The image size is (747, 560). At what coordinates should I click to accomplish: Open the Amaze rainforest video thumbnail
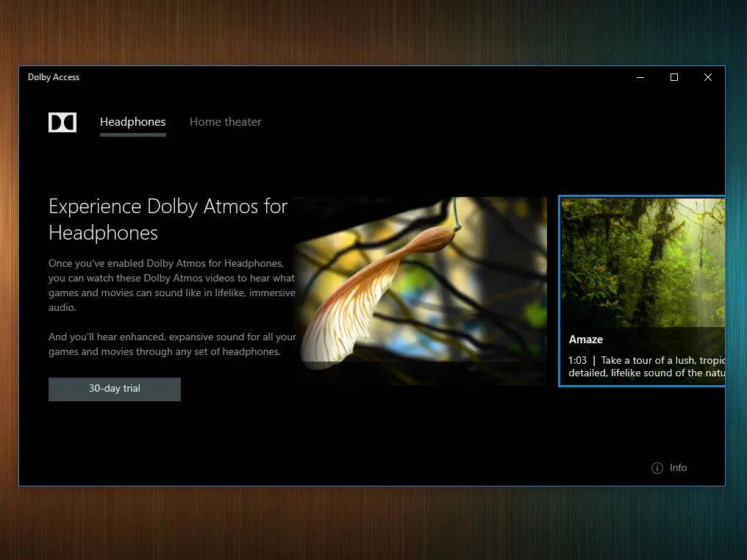point(642,291)
